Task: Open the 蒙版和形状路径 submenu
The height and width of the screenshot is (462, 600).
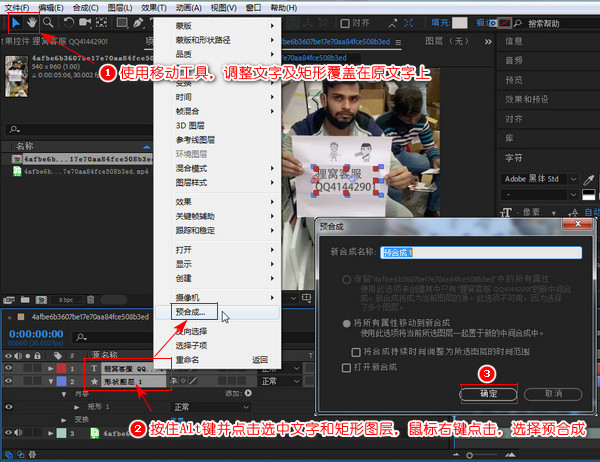Action: coord(217,40)
